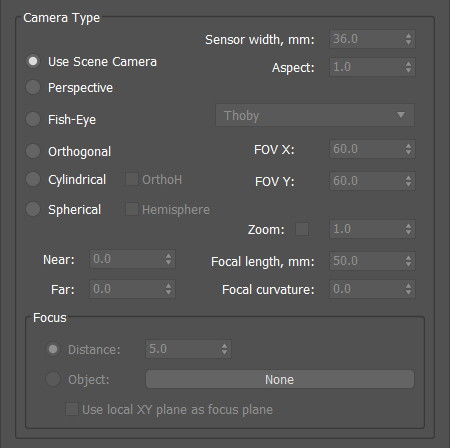Click the Focal length spinner arrows

[408, 261]
